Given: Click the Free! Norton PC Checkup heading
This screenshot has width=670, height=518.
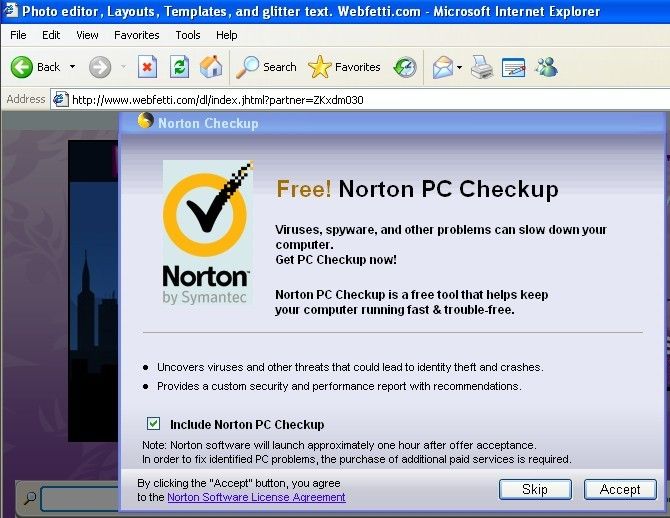Looking at the screenshot, I should coord(417,189).
